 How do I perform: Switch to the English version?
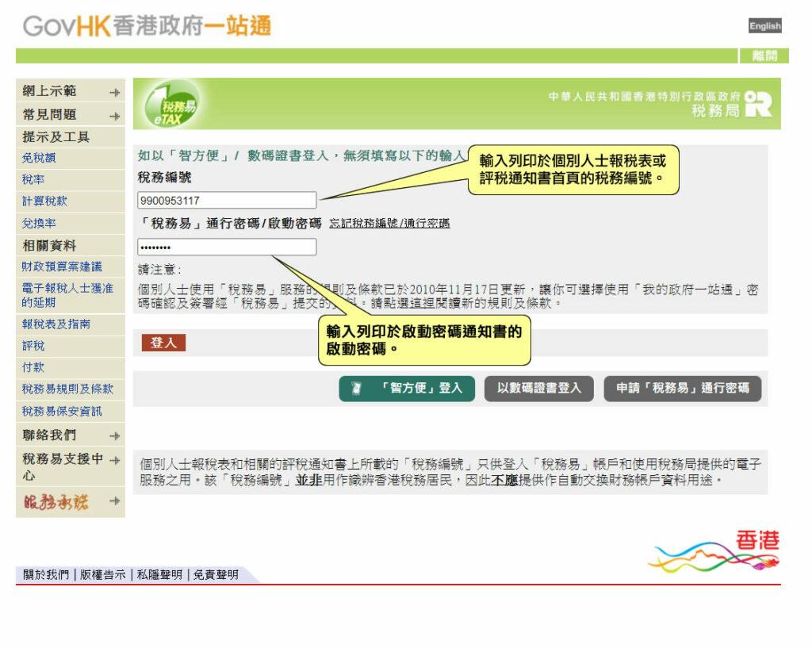[764, 26]
